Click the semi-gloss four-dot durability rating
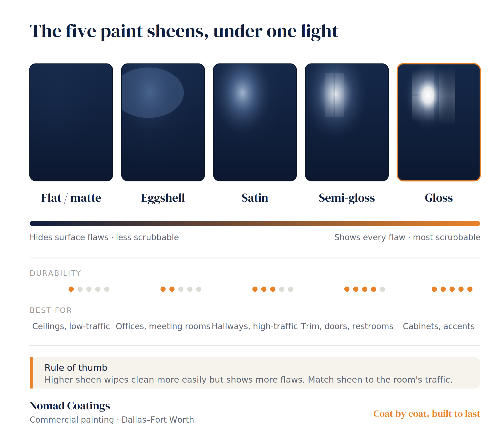 pos(365,289)
